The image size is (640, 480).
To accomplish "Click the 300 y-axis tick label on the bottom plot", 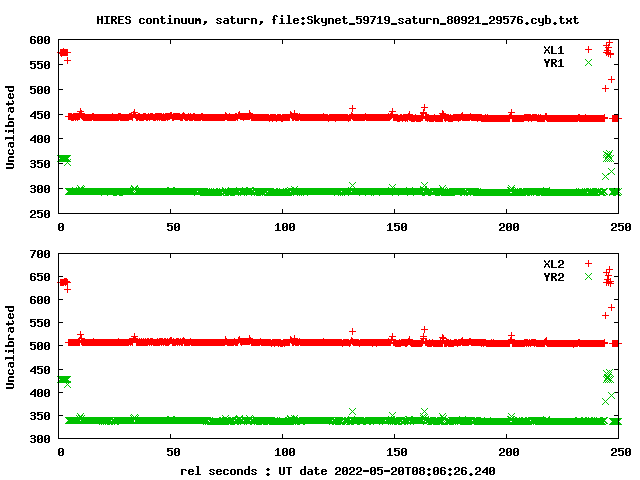I will 40,439.
